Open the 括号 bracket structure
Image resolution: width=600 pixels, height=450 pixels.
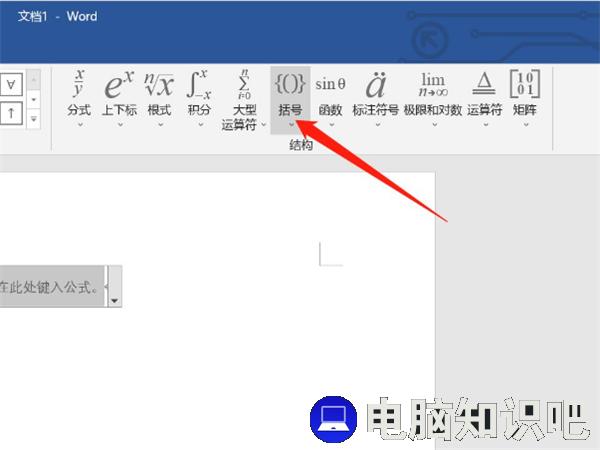point(290,100)
